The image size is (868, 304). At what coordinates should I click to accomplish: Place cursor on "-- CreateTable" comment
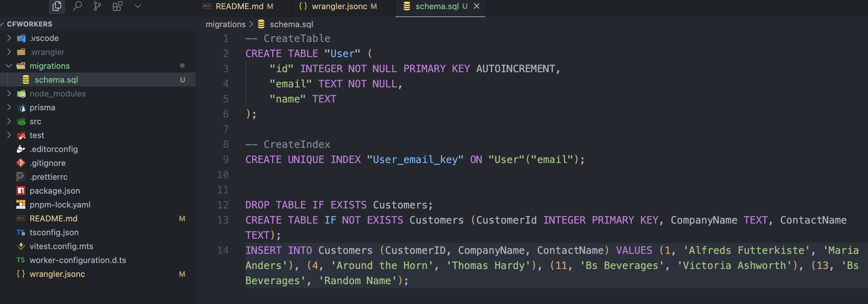[288, 38]
